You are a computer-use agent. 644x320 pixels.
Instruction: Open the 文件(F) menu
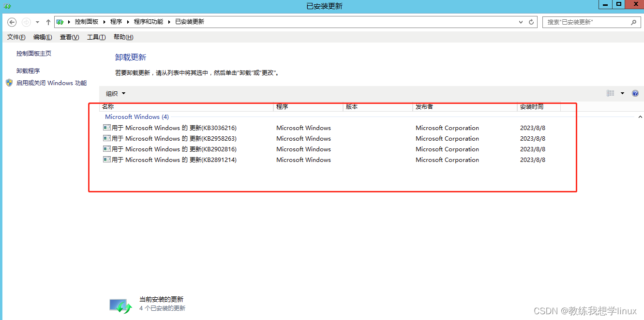tap(16, 37)
